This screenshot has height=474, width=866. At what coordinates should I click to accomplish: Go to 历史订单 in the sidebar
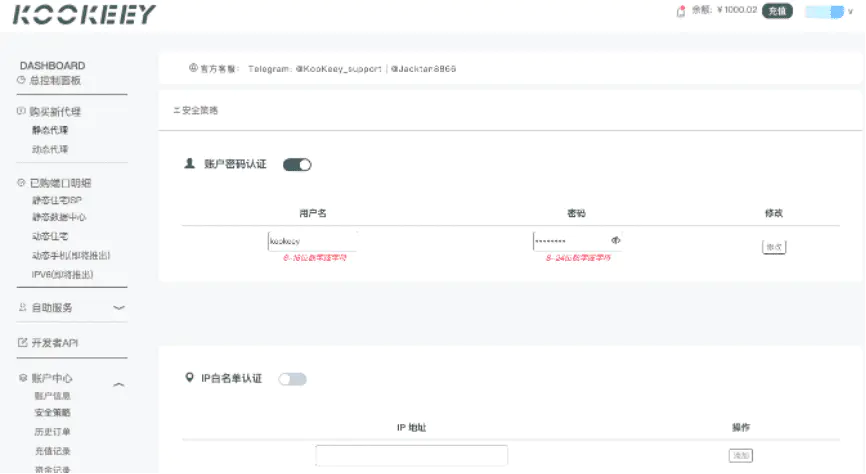(52, 432)
